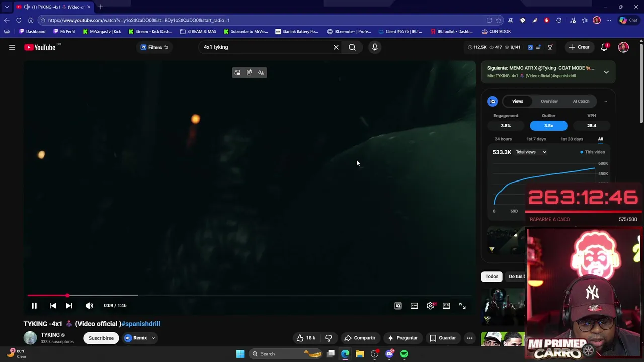This screenshot has width=644, height=362.
Task: Open the vidIQ Filters button
Action: click(154, 47)
